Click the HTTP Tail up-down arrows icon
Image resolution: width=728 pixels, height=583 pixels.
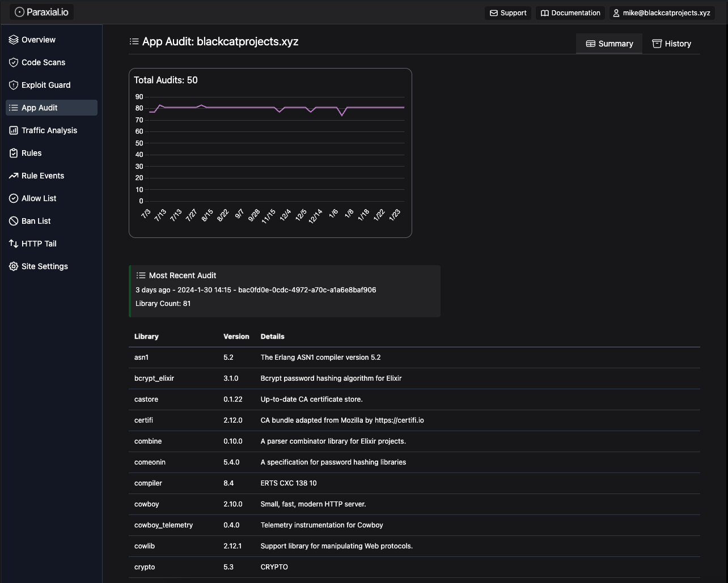pyautogui.click(x=14, y=244)
